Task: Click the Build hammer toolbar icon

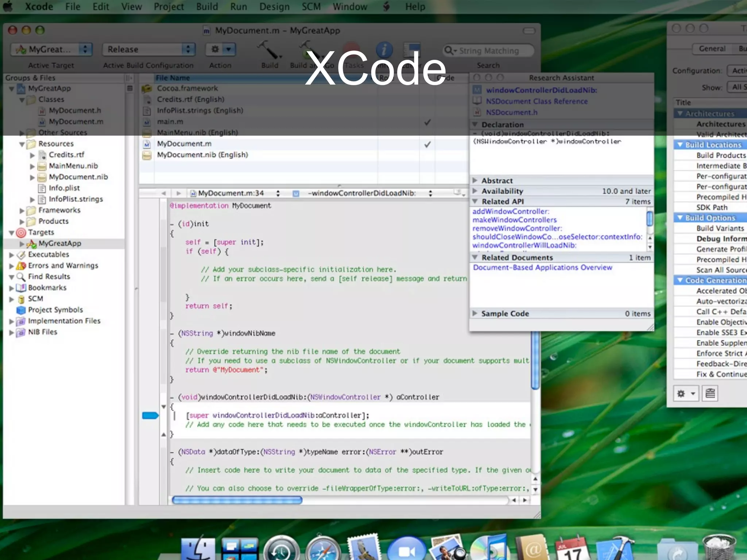Action: coord(269,50)
